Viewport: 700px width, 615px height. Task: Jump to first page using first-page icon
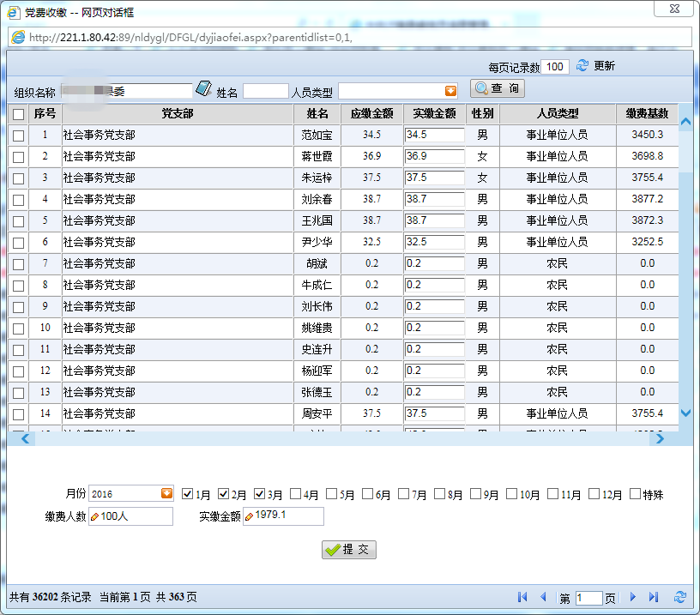[x=523, y=598]
